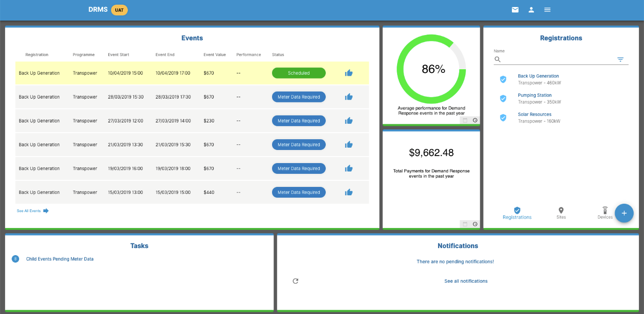Open the user profile icon

531,10
